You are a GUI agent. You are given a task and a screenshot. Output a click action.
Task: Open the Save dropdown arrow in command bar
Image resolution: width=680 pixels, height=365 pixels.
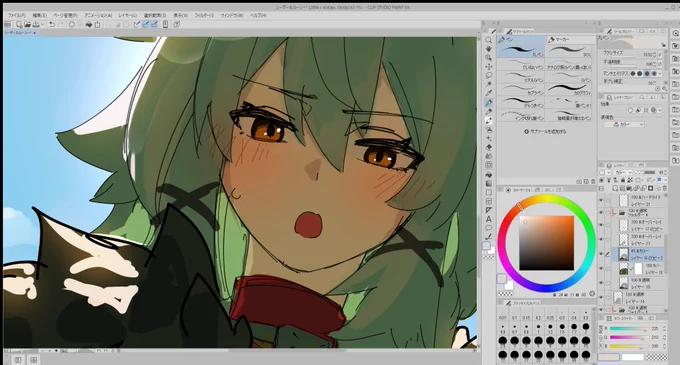42,25
